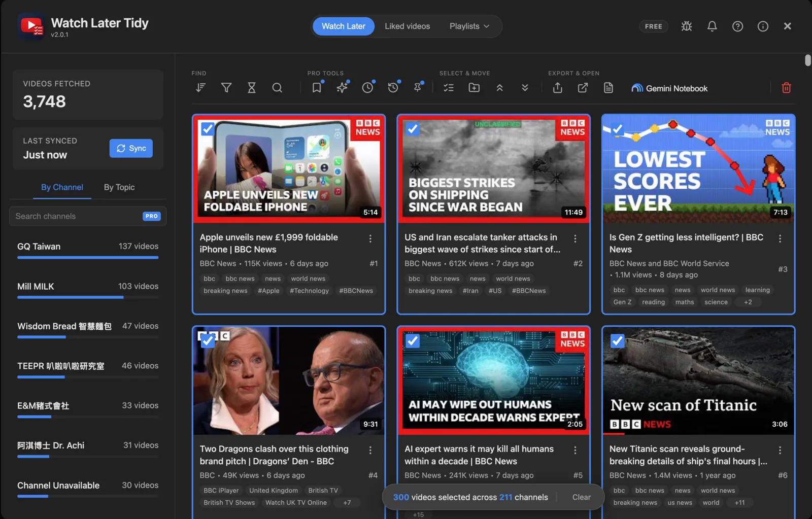This screenshot has width=812, height=519.
Task: Click the pin pro tool icon
Action: coord(418,88)
